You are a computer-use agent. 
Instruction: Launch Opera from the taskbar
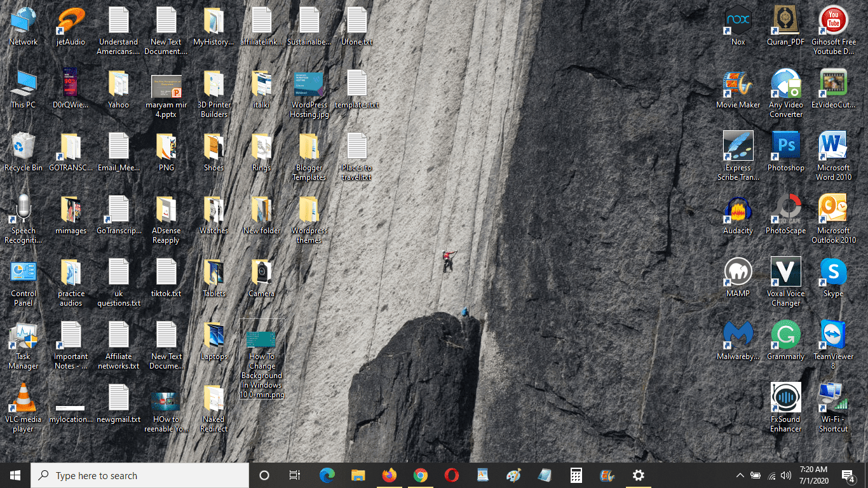point(451,475)
